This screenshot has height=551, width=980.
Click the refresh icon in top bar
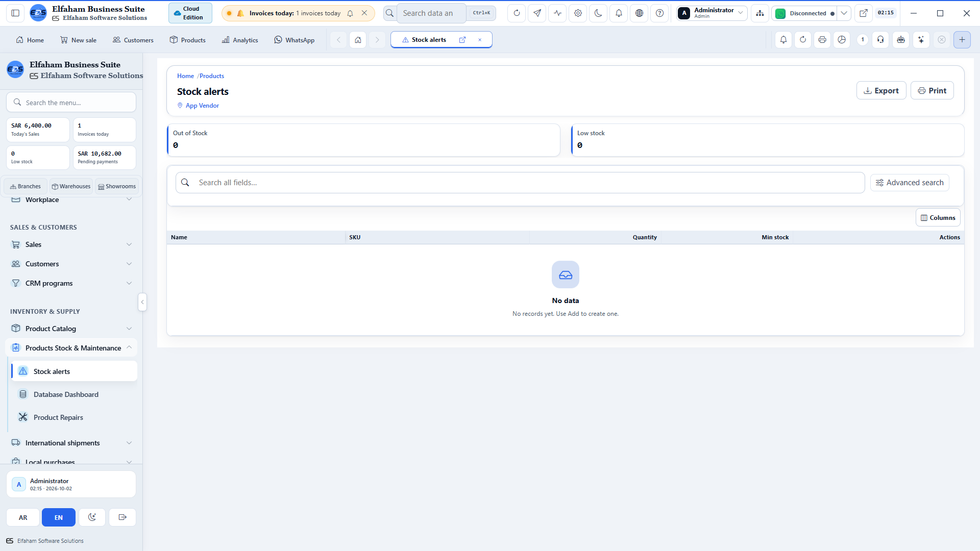point(517,13)
